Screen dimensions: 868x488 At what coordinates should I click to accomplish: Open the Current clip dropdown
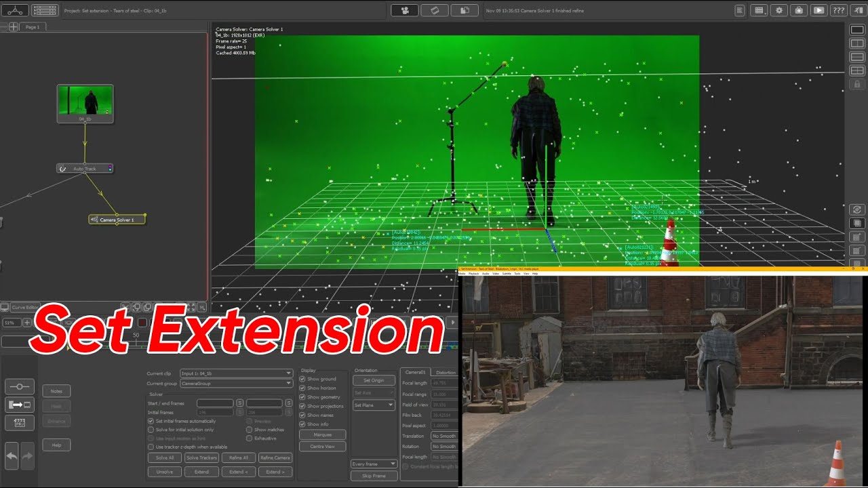[x=236, y=373]
